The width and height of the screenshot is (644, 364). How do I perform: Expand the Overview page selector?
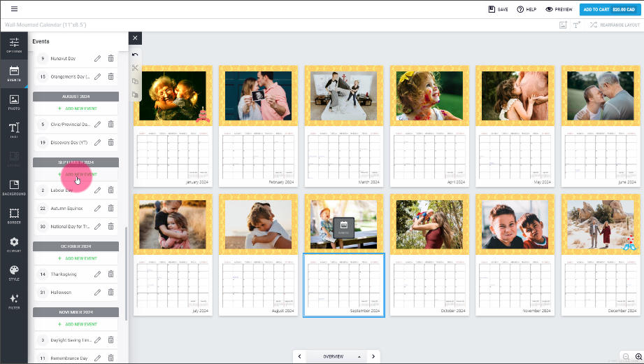click(359, 356)
